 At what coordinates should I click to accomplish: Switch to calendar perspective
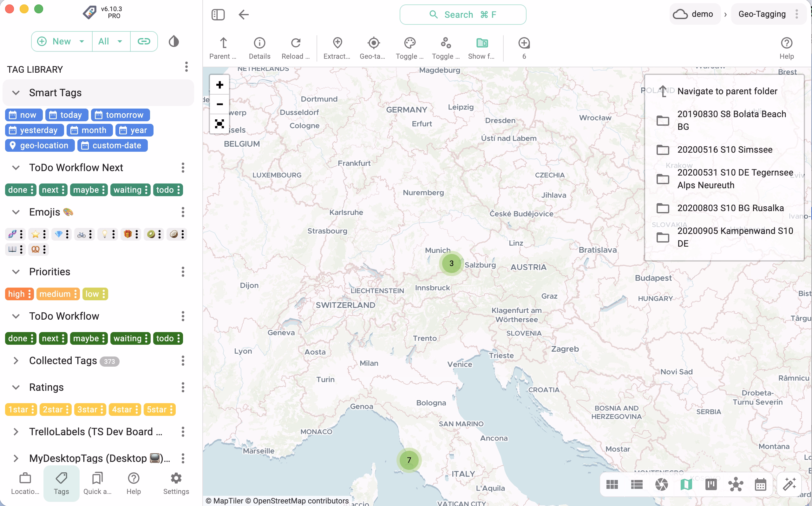coord(760,484)
